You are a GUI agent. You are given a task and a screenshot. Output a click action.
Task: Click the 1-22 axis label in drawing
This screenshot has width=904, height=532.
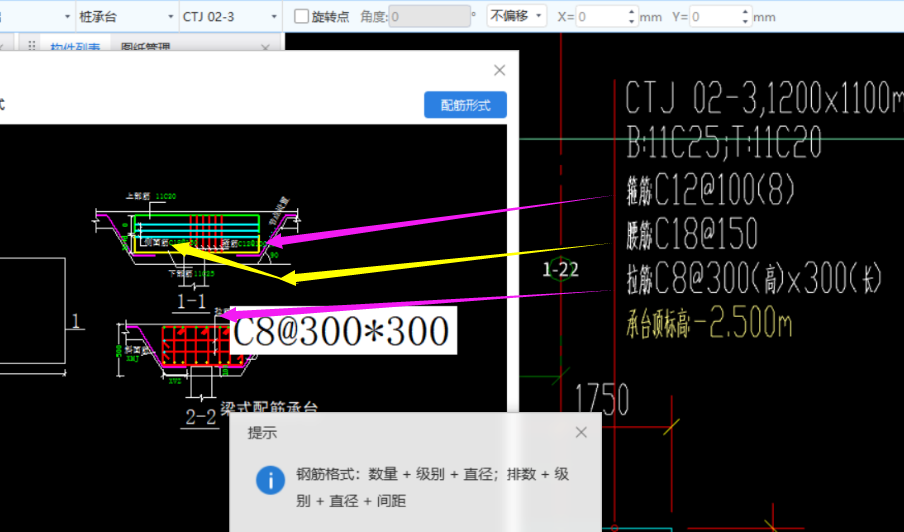[x=560, y=269]
